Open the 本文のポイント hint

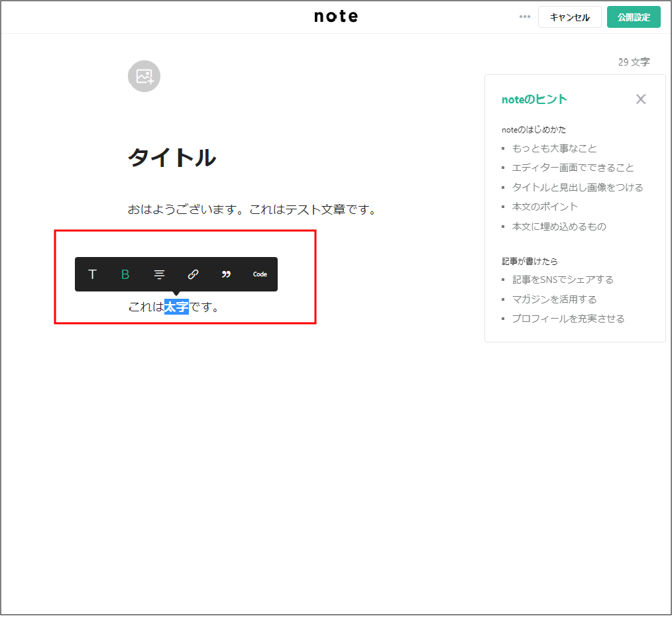[x=545, y=207]
